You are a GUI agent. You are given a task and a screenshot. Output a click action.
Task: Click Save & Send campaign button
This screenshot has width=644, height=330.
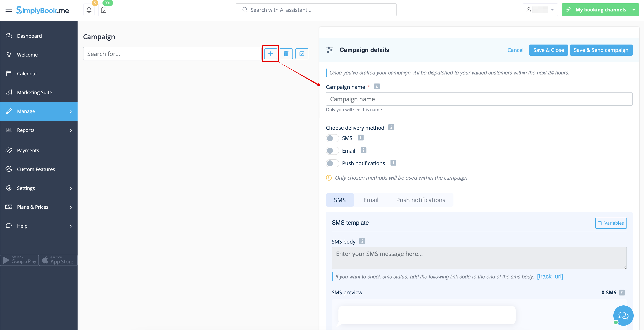coord(601,50)
